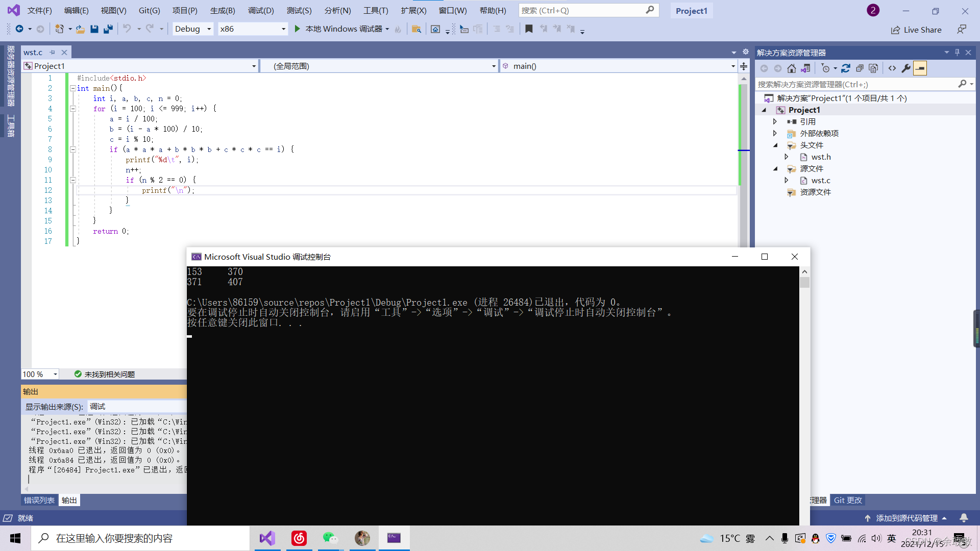Click the open file folder icon
The image size is (980, 551).
(x=80, y=29)
